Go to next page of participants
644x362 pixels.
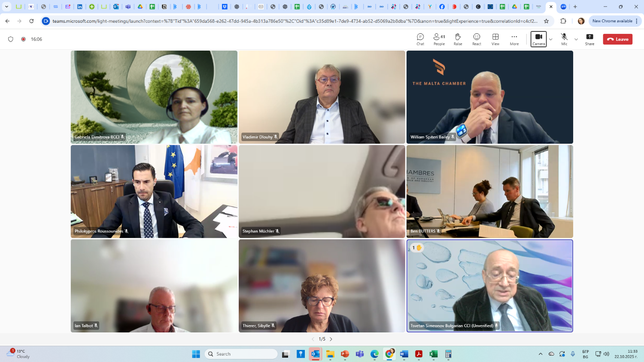[x=331, y=339]
